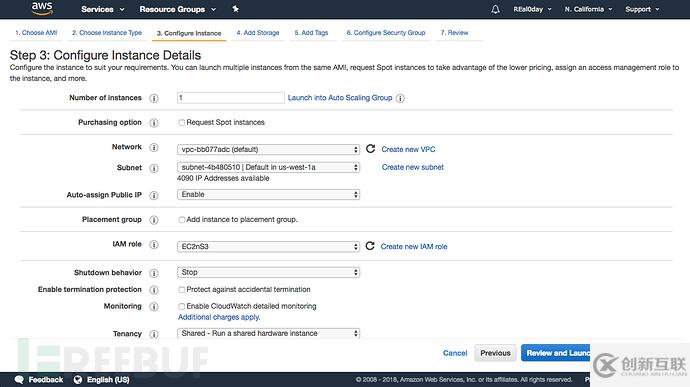Click Create new subnet link
Image resolution: width=690 pixels, height=387 pixels.
(x=413, y=167)
